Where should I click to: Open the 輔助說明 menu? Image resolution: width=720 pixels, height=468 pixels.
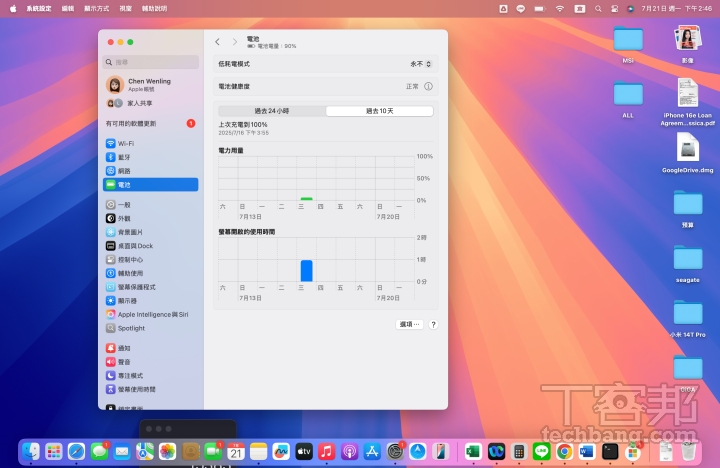tap(154, 8)
